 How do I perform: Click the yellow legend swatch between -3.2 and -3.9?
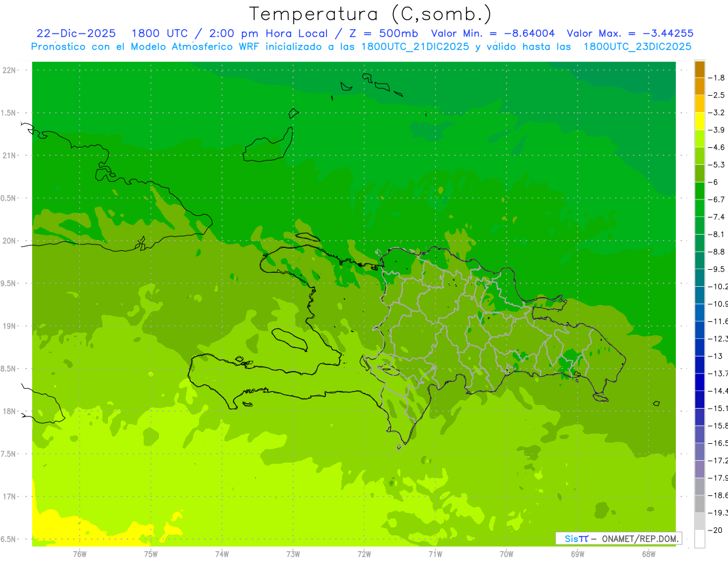tap(699, 121)
